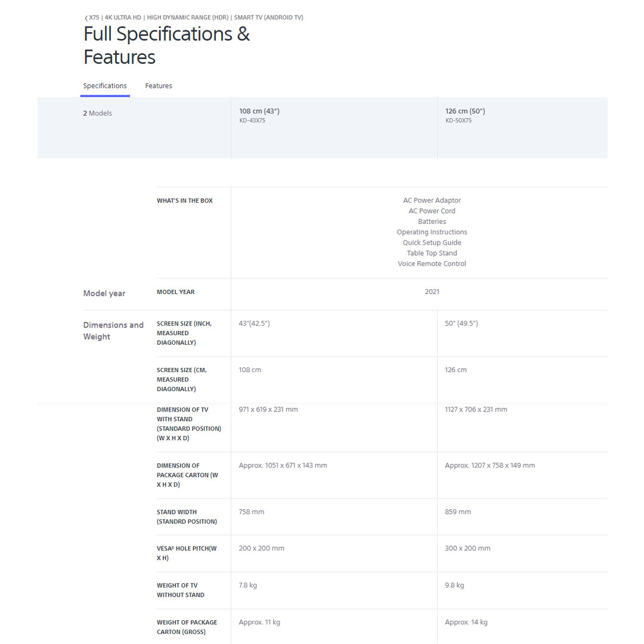Click the Dimensions and Weight section label
Screen dimensions: 644x644
pyautogui.click(x=113, y=331)
